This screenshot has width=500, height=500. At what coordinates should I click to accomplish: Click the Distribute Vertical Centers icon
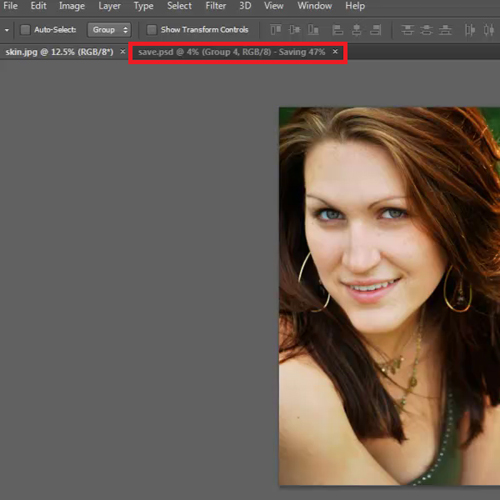pos(426,30)
